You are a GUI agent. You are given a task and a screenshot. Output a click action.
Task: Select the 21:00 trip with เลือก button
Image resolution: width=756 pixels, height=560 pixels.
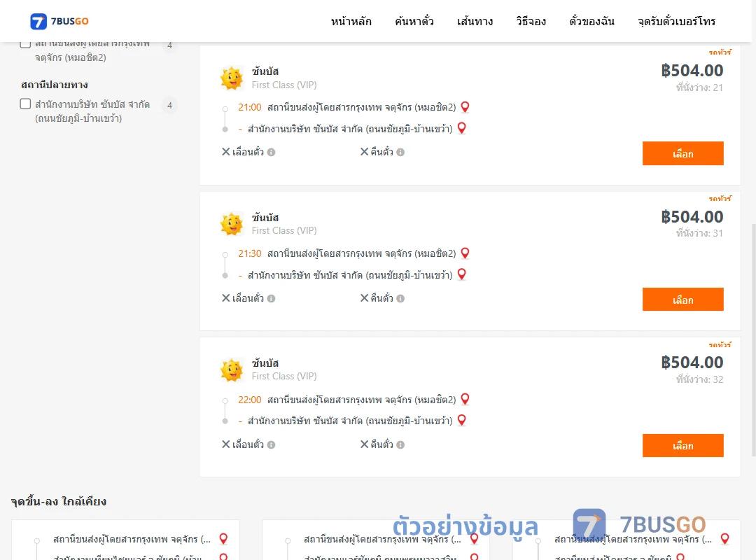click(x=682, y=153)
